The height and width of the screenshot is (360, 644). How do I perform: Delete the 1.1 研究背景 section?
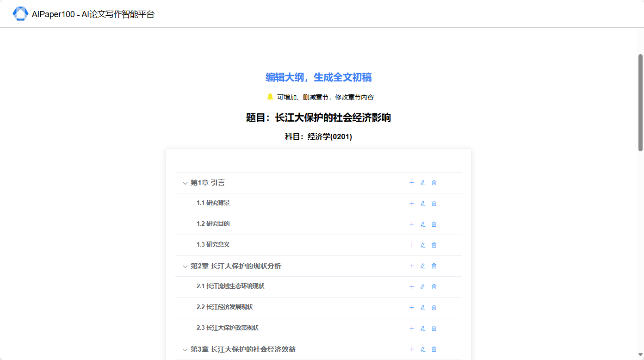coord(434,204)
